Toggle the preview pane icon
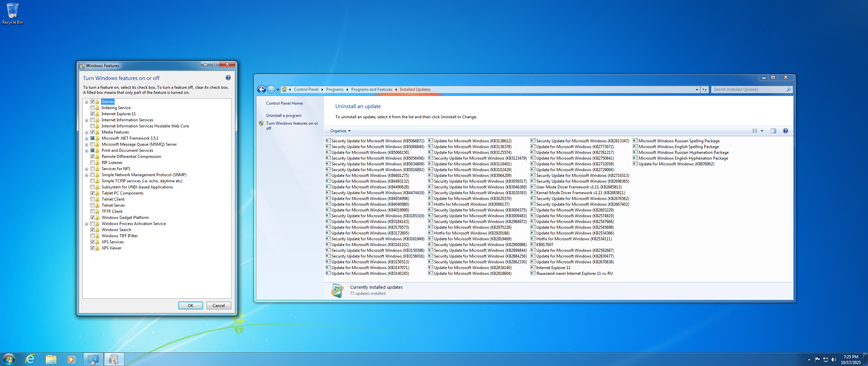 point(773,131)
